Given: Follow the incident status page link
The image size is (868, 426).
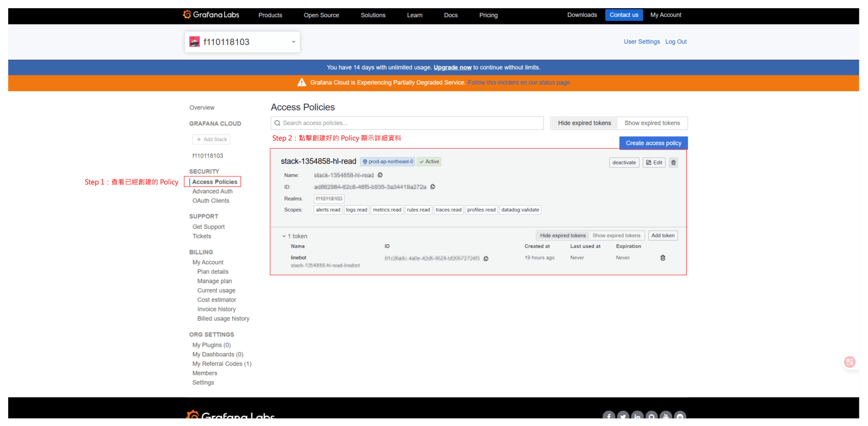Looking at the screenshot, I should tap(519, 82).
